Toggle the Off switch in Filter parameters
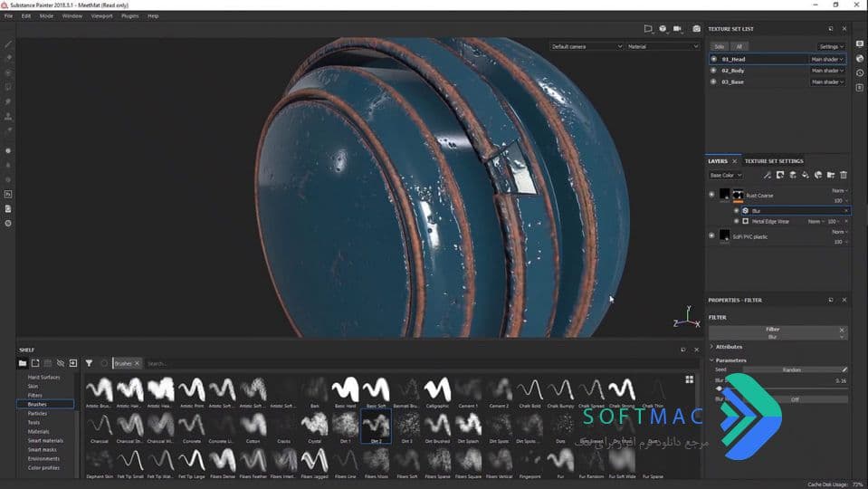This screenshot has height=489, width=868. click(x=795, y=399)
